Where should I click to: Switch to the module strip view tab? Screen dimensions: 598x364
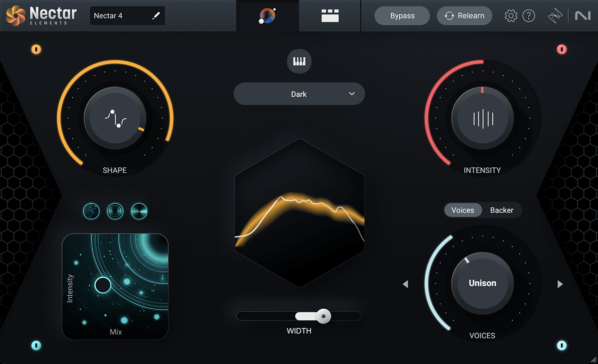[329, 15]
